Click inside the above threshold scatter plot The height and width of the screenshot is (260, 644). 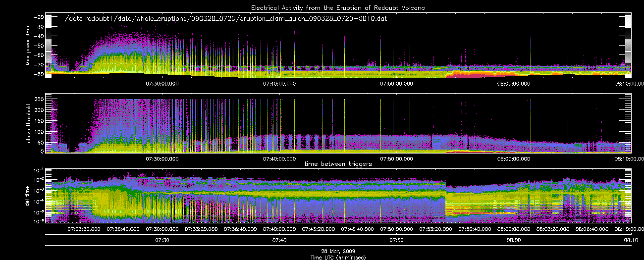click(338, 123)
